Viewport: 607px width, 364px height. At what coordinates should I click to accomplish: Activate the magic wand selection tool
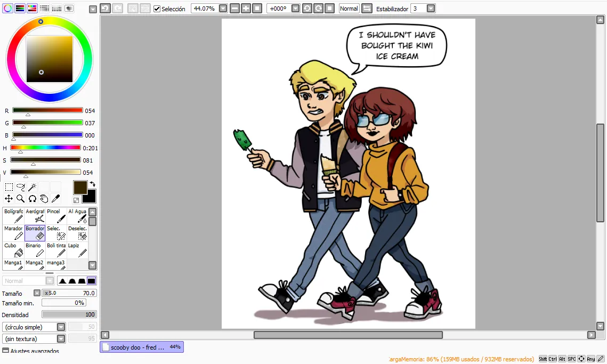[x=32, y=188]
